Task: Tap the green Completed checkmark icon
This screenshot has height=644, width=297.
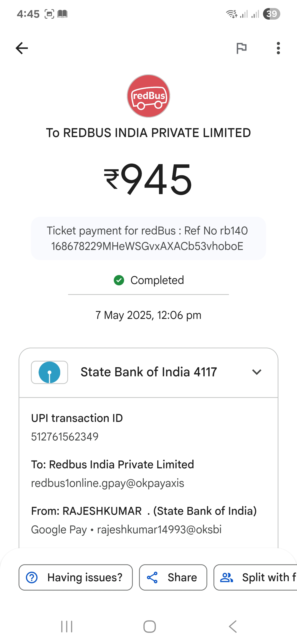Action: (x=119, y=280)
